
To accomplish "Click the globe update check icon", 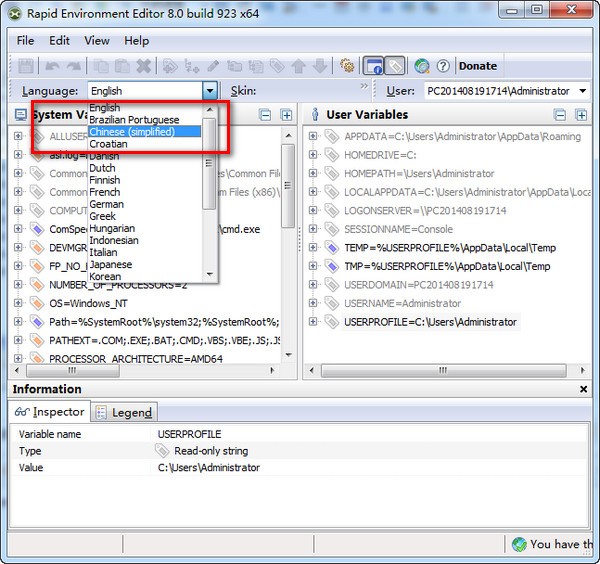I will pyautogui.click(x=422, y=66).
